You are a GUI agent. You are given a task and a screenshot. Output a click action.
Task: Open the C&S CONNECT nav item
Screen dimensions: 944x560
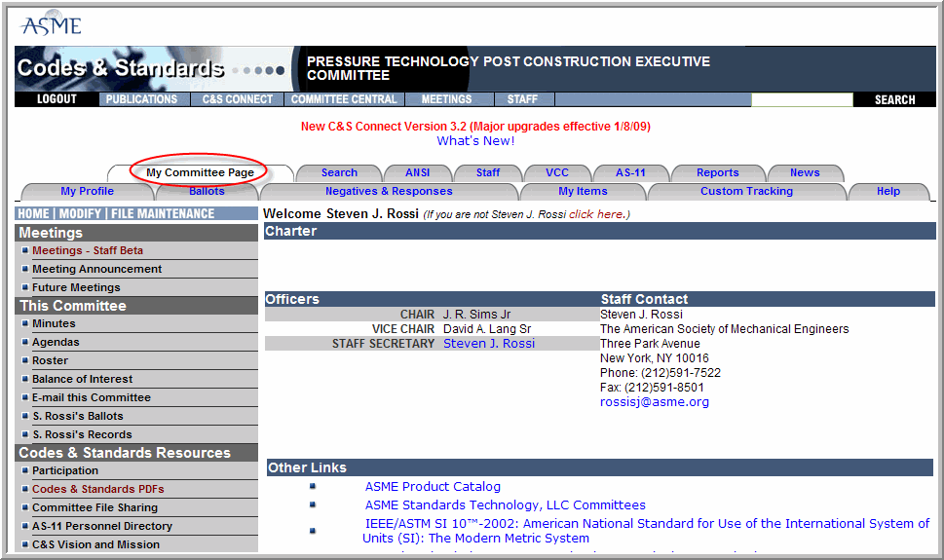[x=237, y=99]
